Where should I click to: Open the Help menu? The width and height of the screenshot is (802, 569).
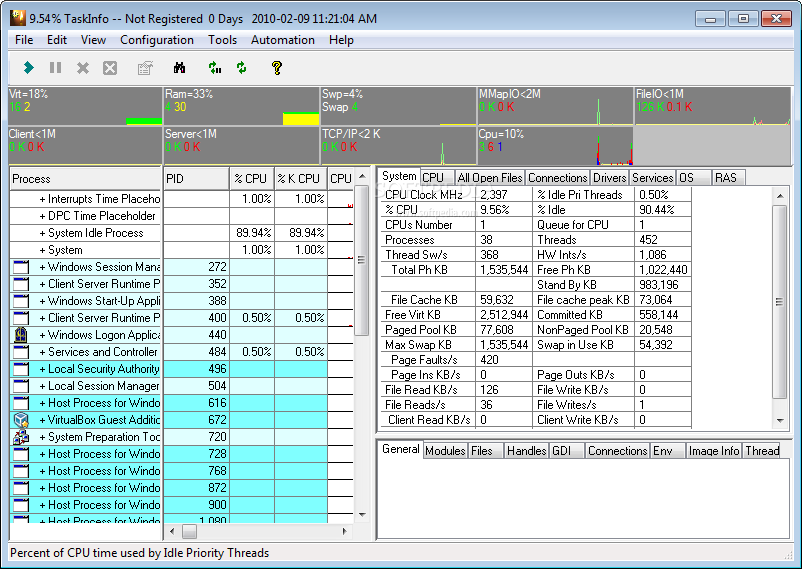[x=341, y=40]
